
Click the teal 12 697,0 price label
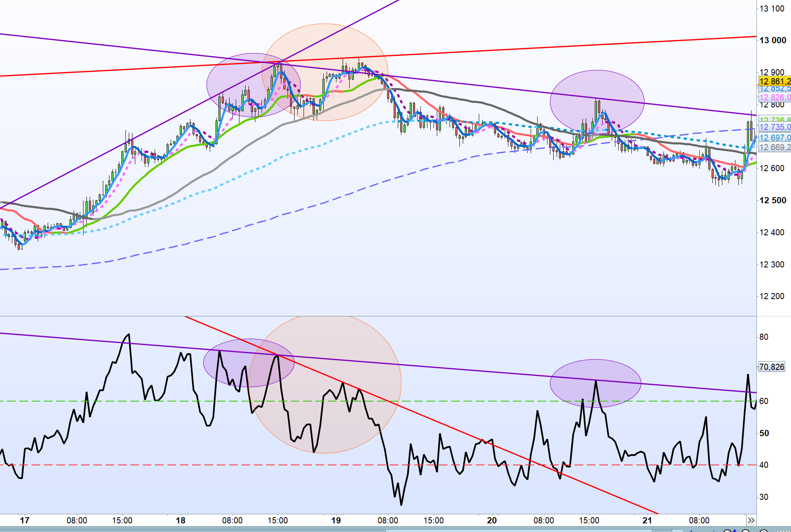click(x=774, y=138)
